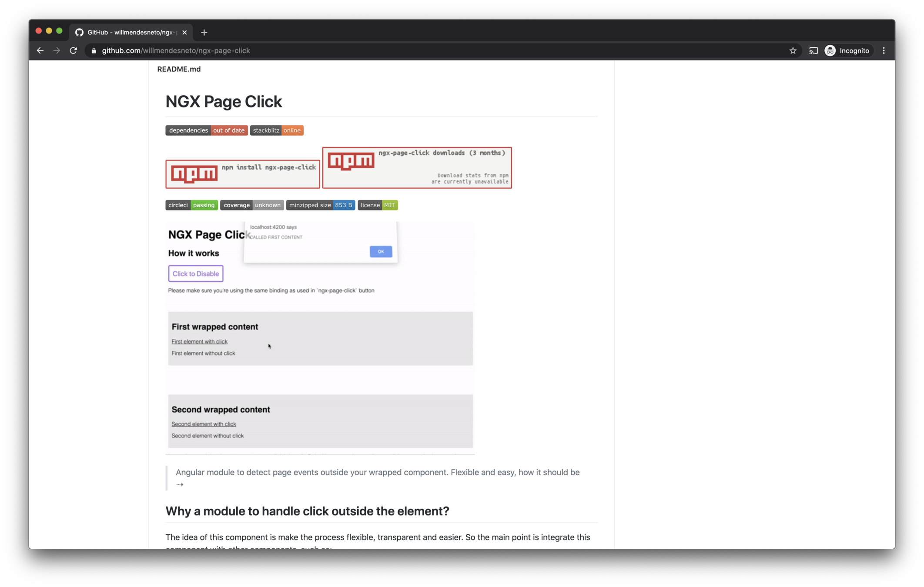Open the circleci passing badge
The image size is (924, 587).
pyautogui.click(x=191, y=205)
